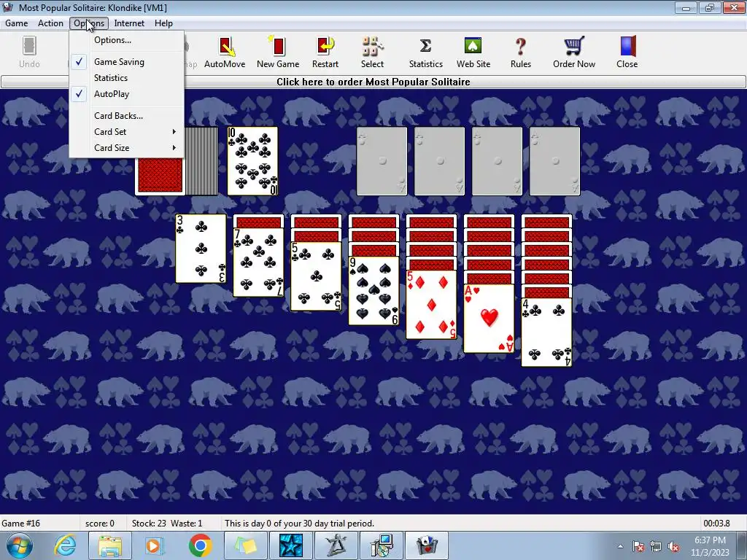Click the Stock: 23 Waste: 1 status
This screenshot has width=747, height=560.
(x=167, y=524)
